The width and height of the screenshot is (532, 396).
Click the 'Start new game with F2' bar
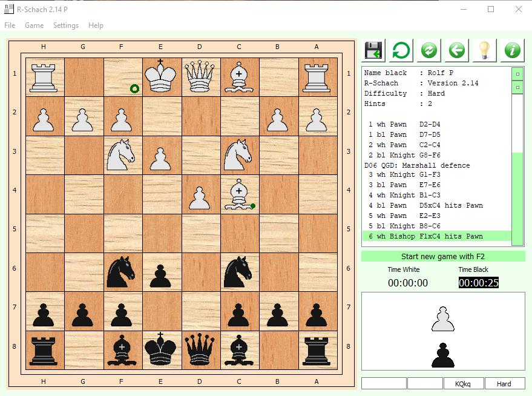click(x=442, y=257)
